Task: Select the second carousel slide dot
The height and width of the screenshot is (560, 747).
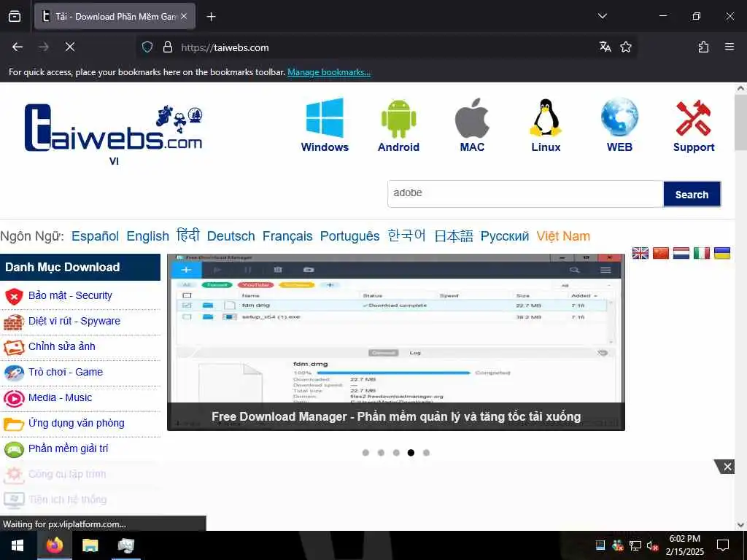Action: coord(381,452)
